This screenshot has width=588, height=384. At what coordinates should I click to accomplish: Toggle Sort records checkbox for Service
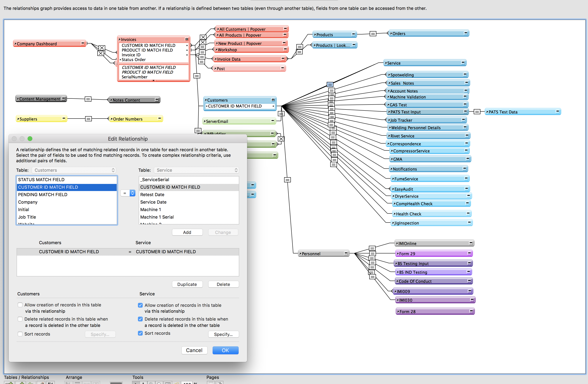click(x=140, y=333)
